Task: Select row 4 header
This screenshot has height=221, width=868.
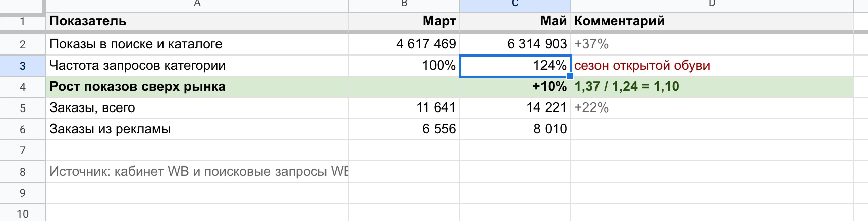Action: click(23, 87)
